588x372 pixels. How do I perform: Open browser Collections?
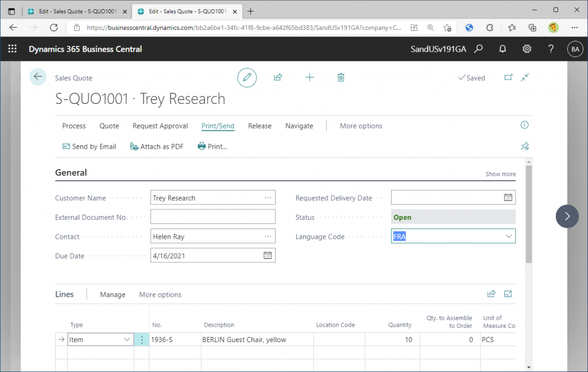tap(532, 28)
